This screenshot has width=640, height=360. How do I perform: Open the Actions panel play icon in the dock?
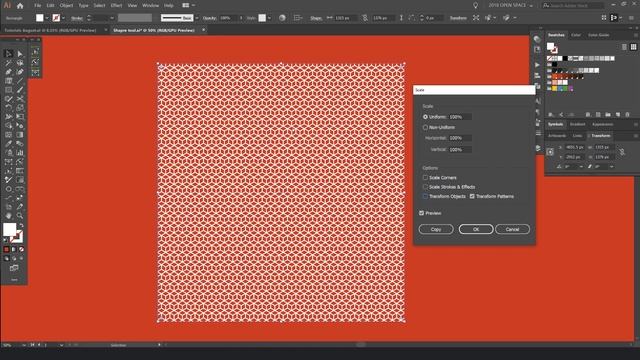[537, 65]
